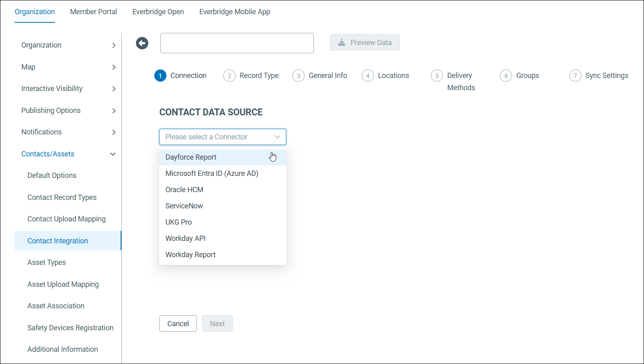The image size is (644, 364).
Task: Click Map sidebar label
Action: coord(28,67)
